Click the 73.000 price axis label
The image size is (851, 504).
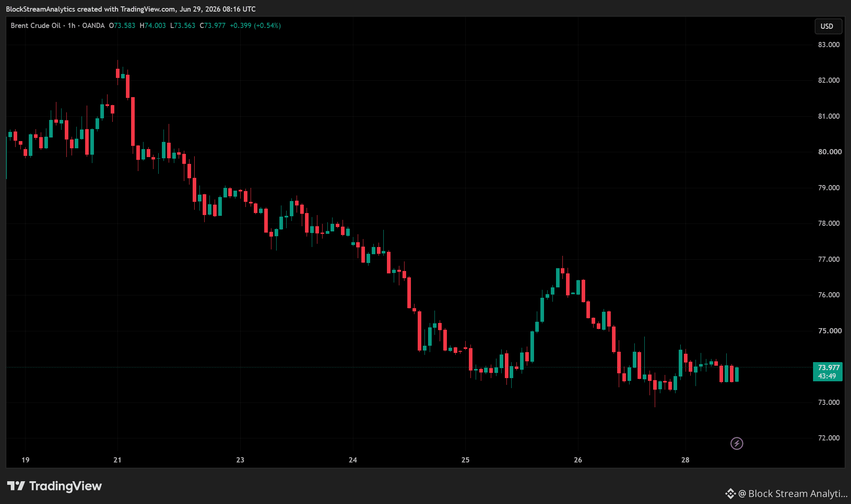point(829,402)
